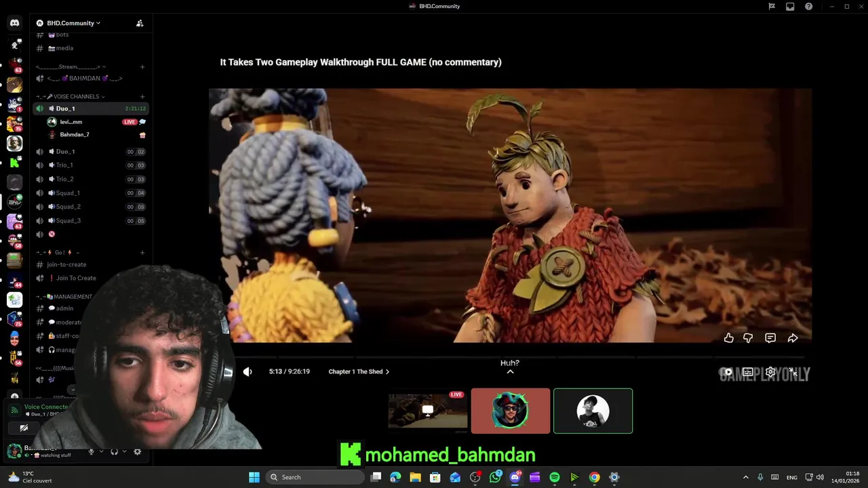Open headphones output options arrow

pos(124,451)
